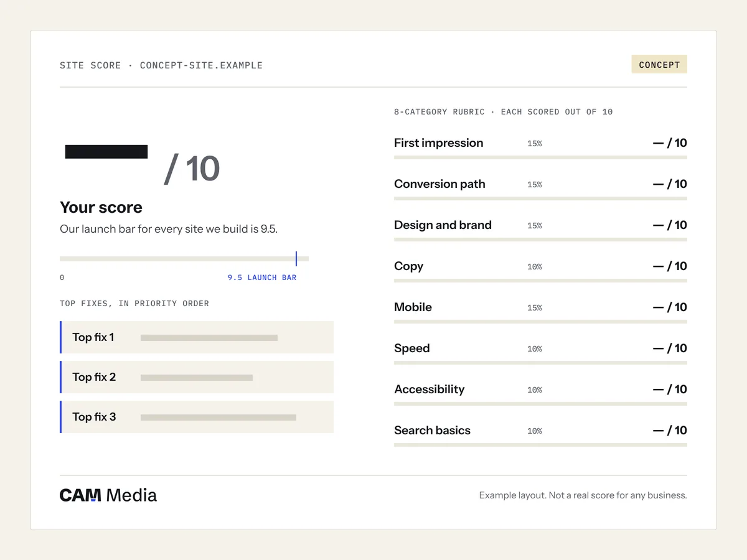
Task: Click the Example layout disclaimer text
Action: 583,496
